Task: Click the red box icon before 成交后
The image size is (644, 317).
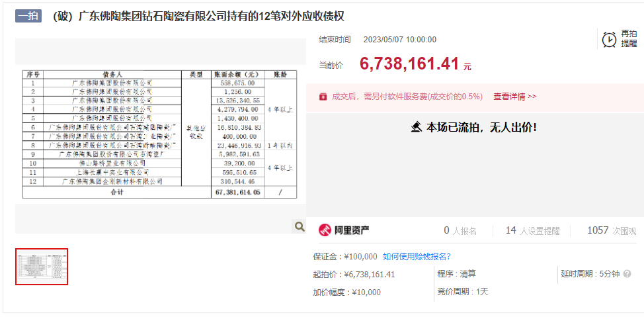Action: pyautogui.click(x=323, y=97)
